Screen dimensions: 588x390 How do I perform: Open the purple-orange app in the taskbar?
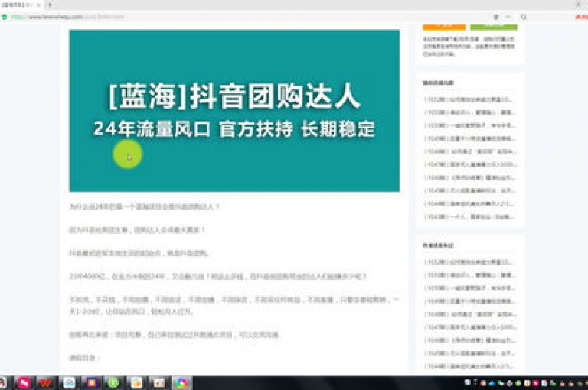(x=92, y=383)
